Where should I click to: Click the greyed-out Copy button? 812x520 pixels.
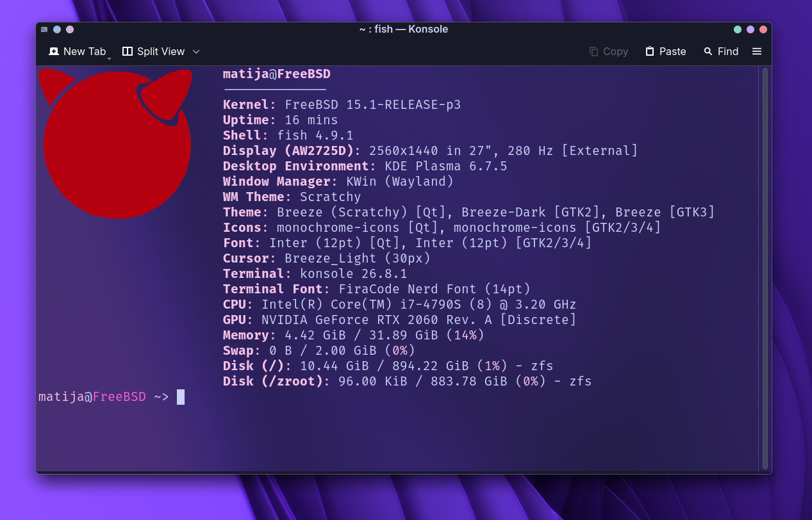[609, 51]
